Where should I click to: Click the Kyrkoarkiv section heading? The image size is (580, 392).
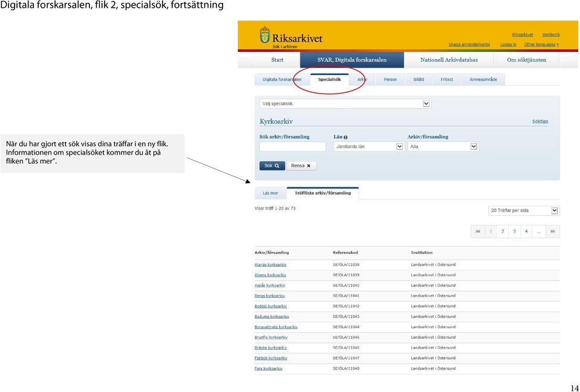point(276,121)
